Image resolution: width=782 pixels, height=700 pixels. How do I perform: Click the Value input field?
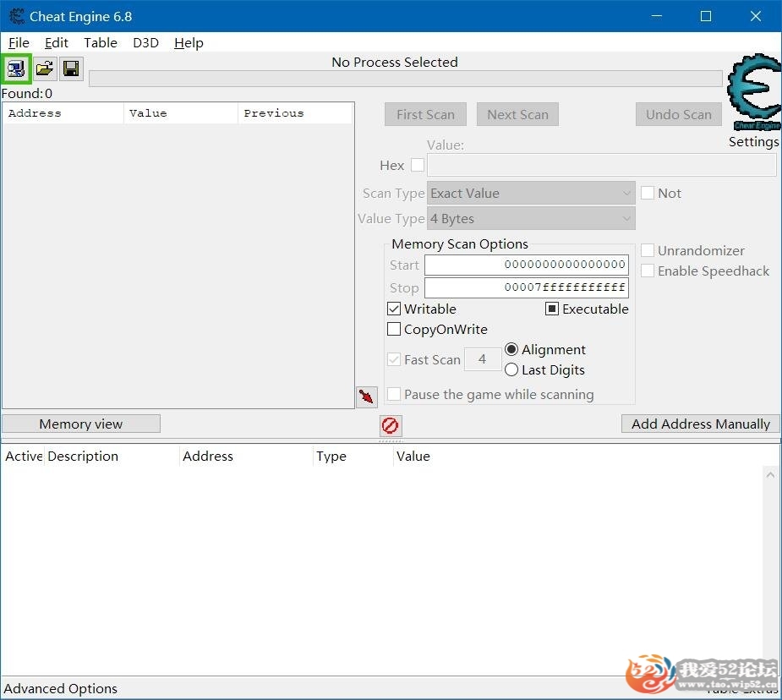coord(601,165)
